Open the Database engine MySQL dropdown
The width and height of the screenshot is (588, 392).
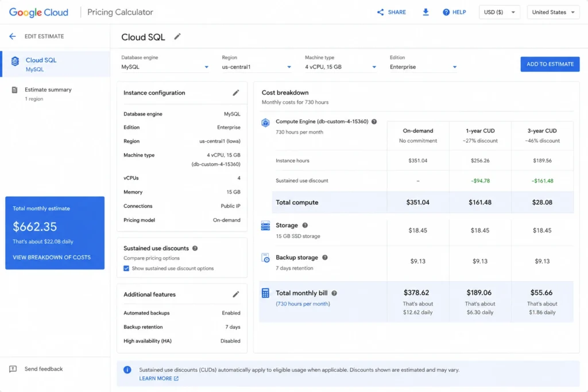coord(165,67)
